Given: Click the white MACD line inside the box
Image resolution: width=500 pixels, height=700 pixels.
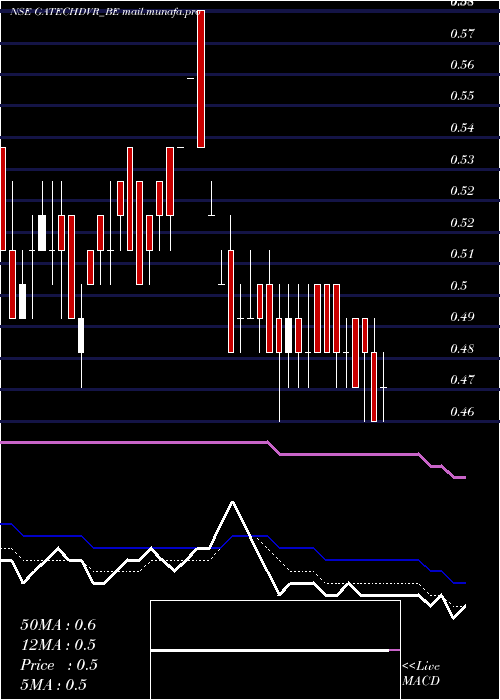Looking at the screenshot, I should [x=270, y=650].
